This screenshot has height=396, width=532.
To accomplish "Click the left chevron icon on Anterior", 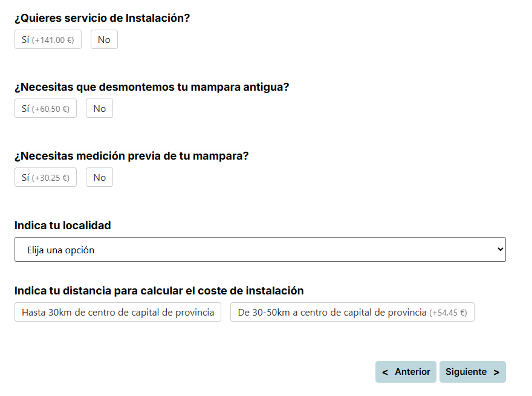I will (x=385, y=371).
